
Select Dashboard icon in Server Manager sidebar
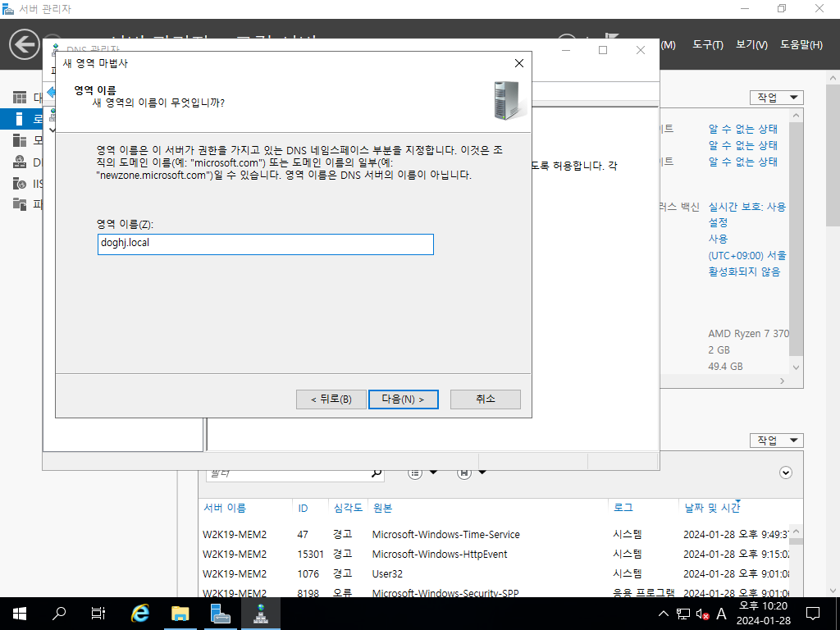(20, 98)
